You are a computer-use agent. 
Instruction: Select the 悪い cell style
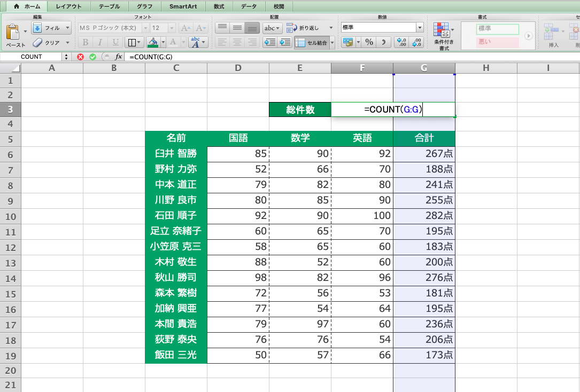coord(498,42)
